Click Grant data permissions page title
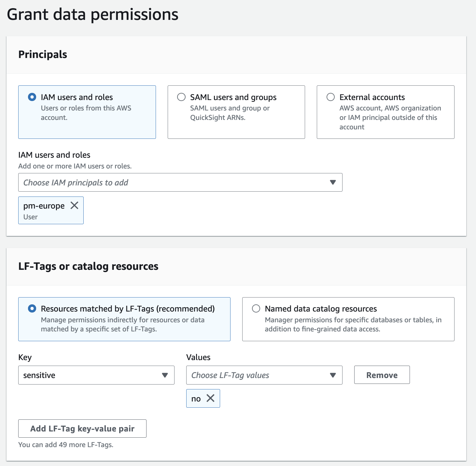Image resolution: width=476 pixels, height=466 pixels. (93, 15)
